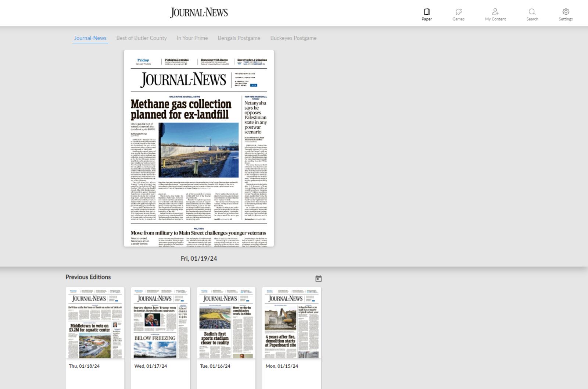Click the Tue, 01/16/24 date label
The image size is (588, 389).
(215, 366)
